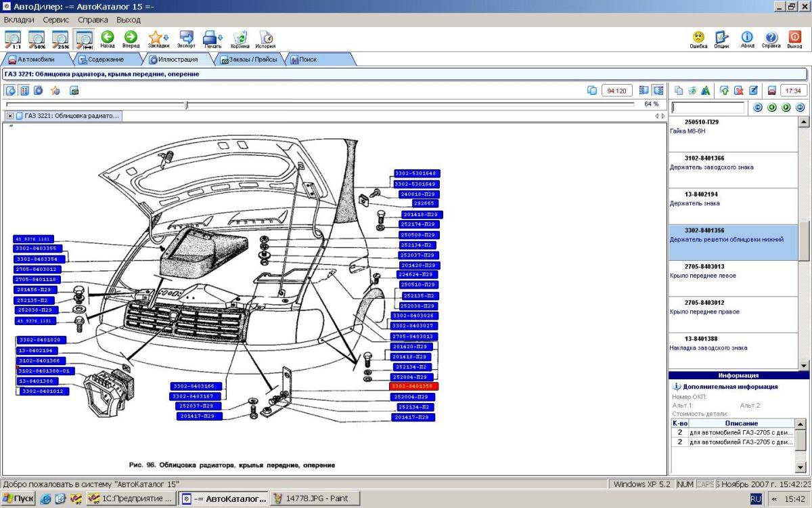Toggle fit-to-width zoom mode button

click(85, 39)
